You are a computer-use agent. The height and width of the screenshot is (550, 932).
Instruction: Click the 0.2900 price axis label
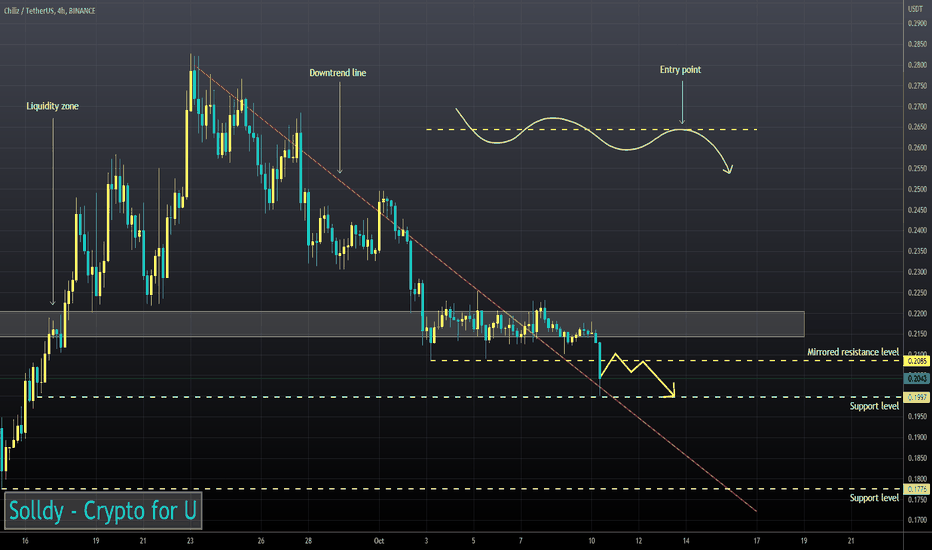pyautogui.click(x=917, y=23)
